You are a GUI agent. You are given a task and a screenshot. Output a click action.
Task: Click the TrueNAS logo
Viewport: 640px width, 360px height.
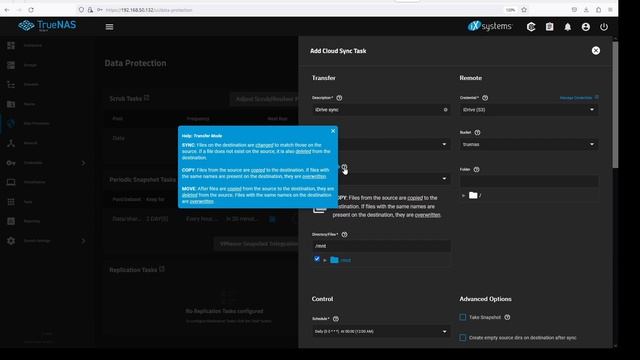click(x=47, y=26)
